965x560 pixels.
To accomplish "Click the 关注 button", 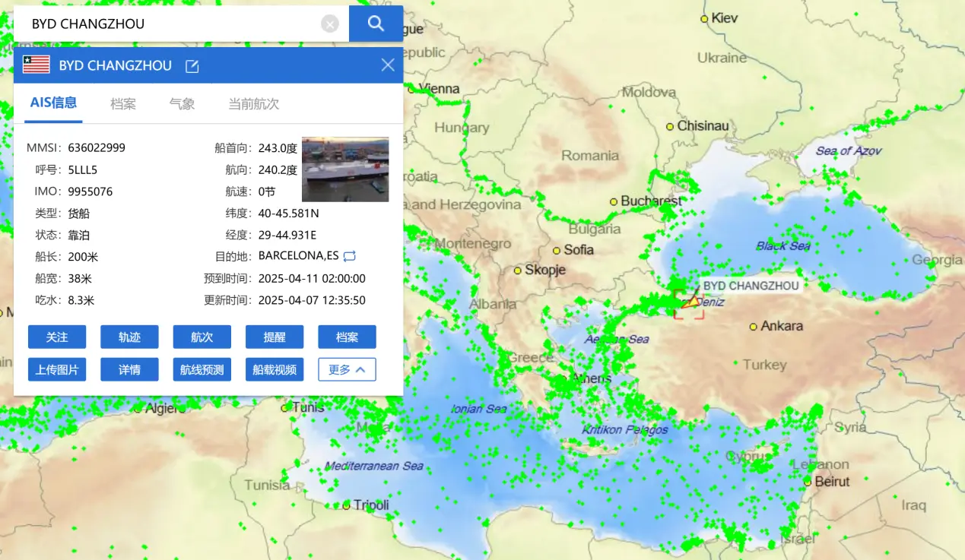I will point(57,337).
